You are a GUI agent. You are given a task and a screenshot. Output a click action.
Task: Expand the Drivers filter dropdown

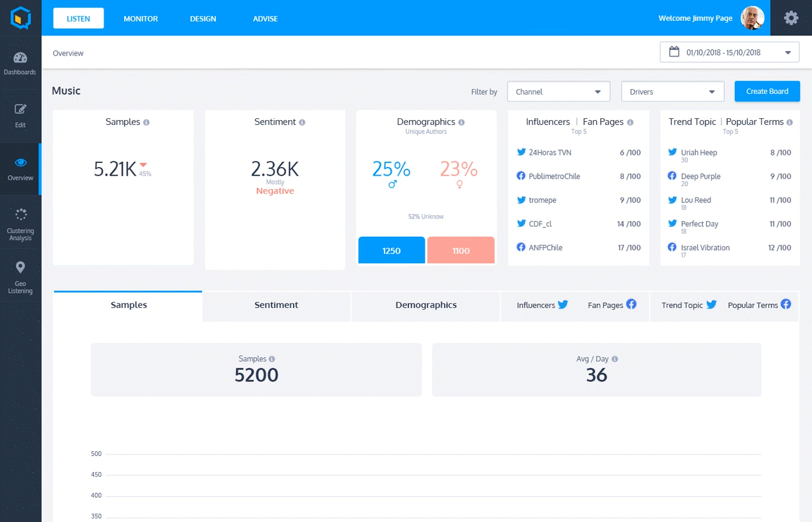pos(673,92)
